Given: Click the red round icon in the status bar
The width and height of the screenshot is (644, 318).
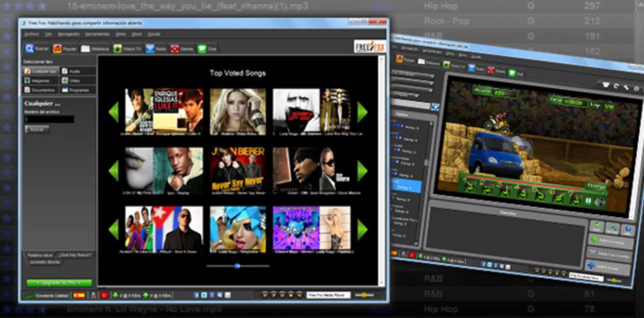Looking at the screenshot, I should 104,295.
